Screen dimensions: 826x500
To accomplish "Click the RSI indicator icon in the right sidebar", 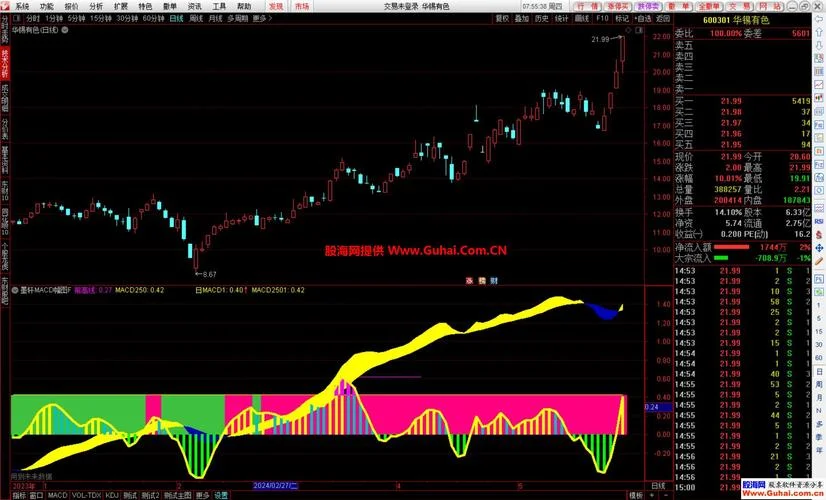I will pyautogui.click(x=819, y=222).
